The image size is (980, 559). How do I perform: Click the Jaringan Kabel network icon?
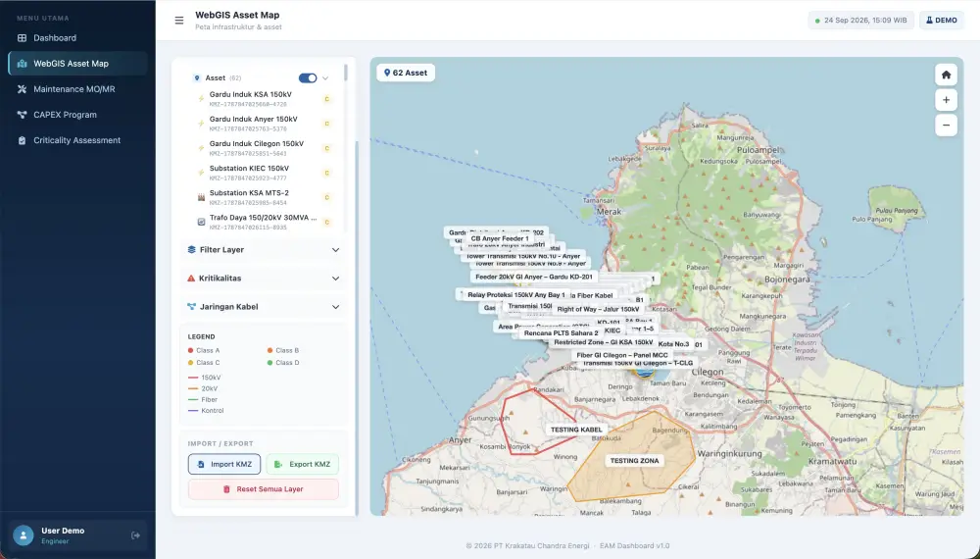click(192, 307)
